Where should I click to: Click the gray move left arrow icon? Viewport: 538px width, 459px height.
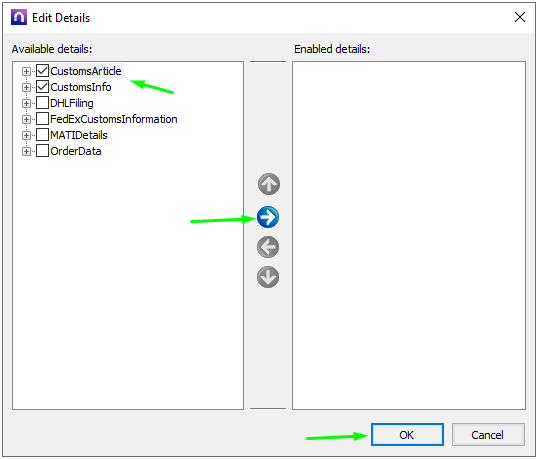[x=268, y=247]
